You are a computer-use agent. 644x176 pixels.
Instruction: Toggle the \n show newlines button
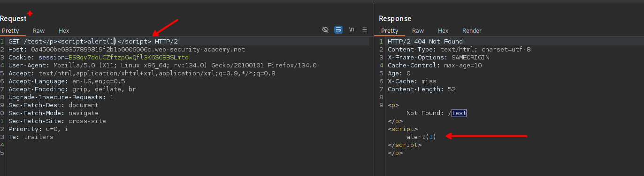click(x=351, y=30)
